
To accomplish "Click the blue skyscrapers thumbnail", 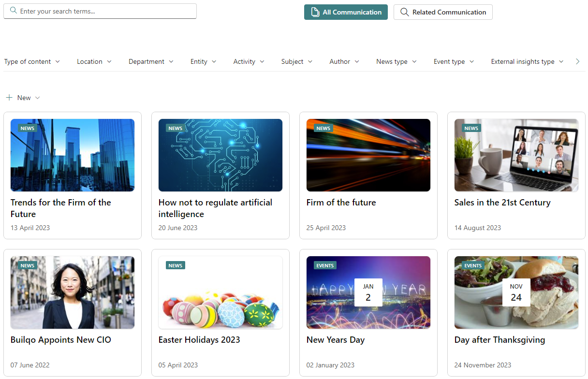I will point(73,155).
